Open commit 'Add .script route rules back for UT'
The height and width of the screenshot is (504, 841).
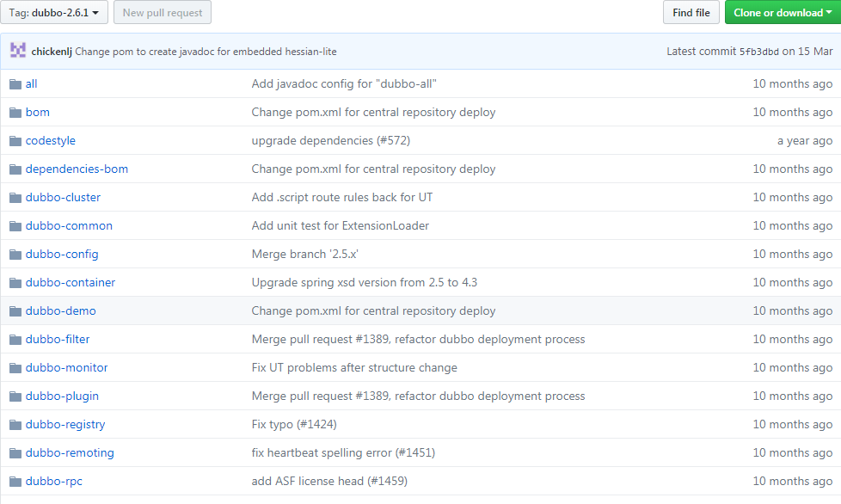coord(342,197)
